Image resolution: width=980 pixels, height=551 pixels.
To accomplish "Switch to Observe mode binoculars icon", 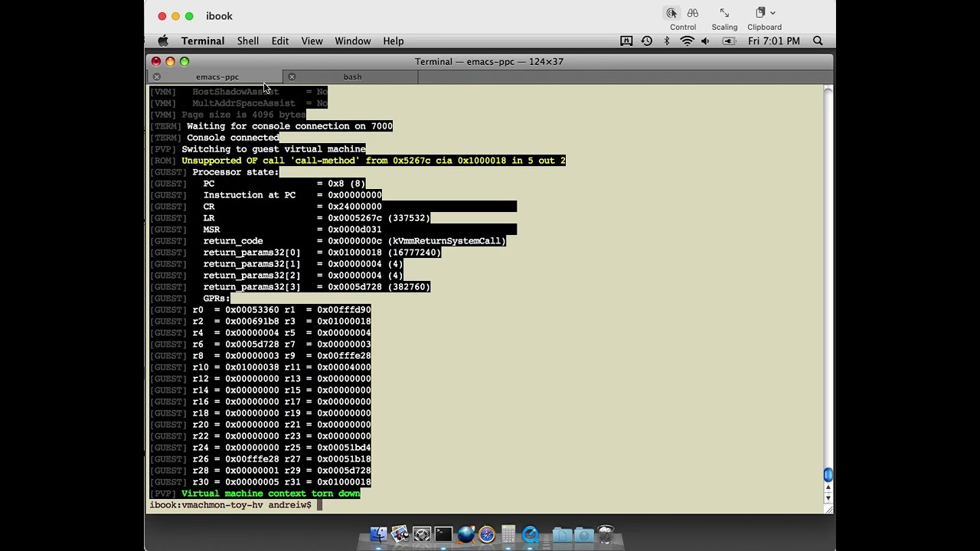I will pos(693,13).
